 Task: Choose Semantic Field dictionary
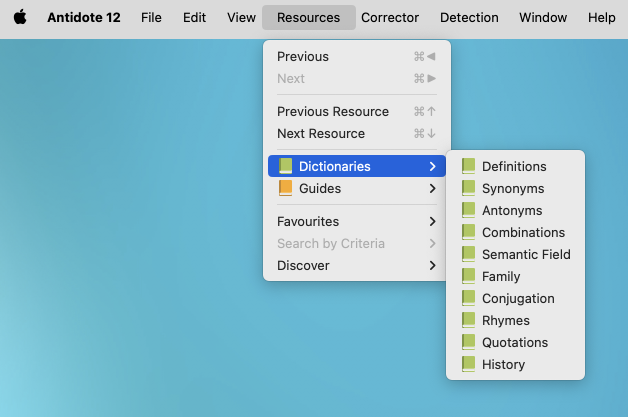pyautogui.click(x=526, y=254)
